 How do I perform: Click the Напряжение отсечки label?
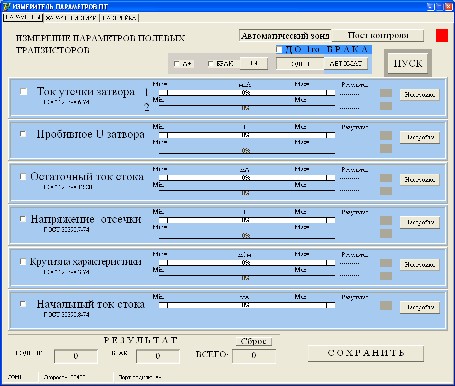(86, 219)
